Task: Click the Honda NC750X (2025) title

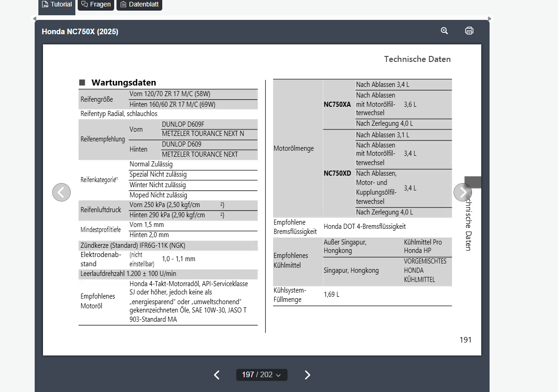Action: click(x=80, y=32)
